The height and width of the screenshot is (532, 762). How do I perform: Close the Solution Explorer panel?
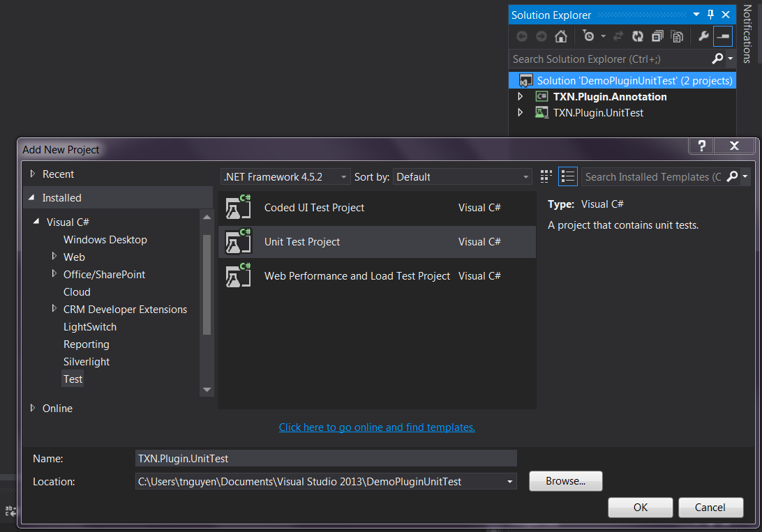click(x=726, y=15)
